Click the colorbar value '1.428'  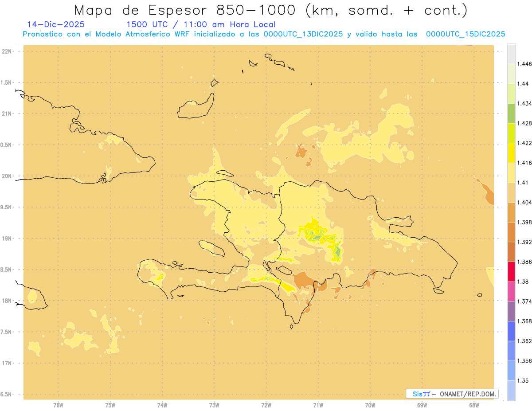(524, 123)
